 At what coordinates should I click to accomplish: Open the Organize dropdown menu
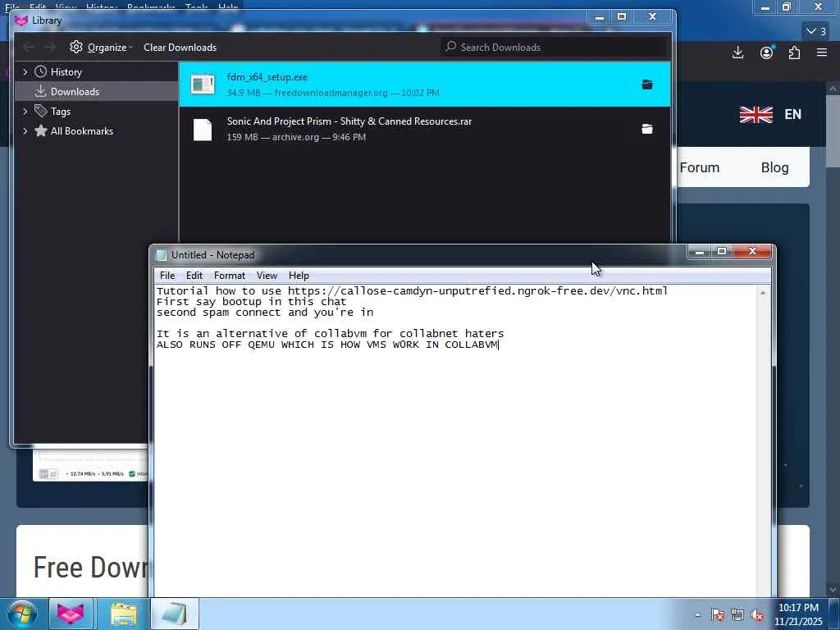tap(101, 47)
